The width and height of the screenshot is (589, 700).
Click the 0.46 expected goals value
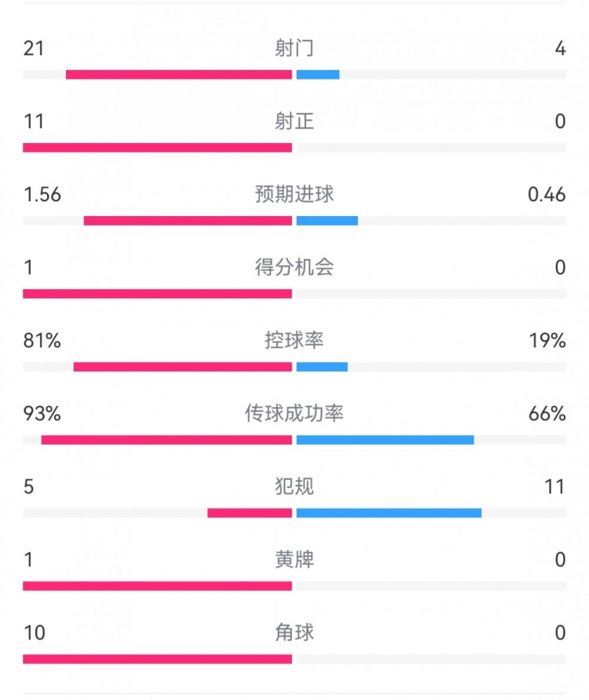click(x=547, y=194)
